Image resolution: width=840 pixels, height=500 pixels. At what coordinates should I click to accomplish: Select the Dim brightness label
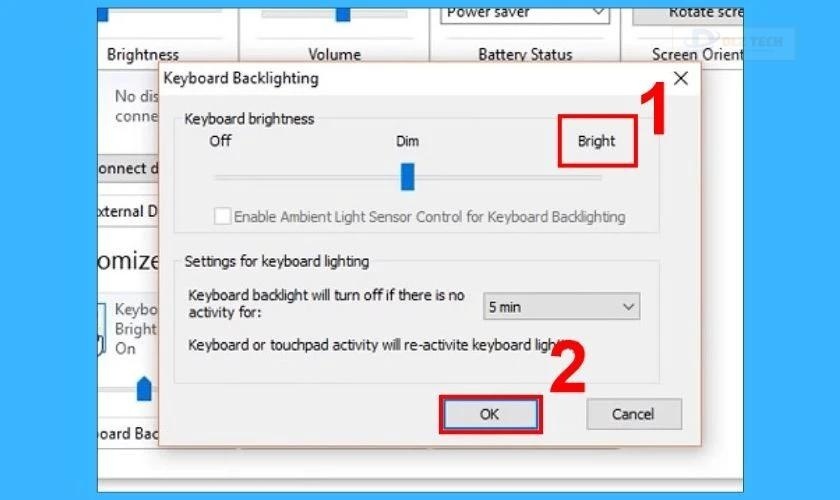(x=407, y=141)
